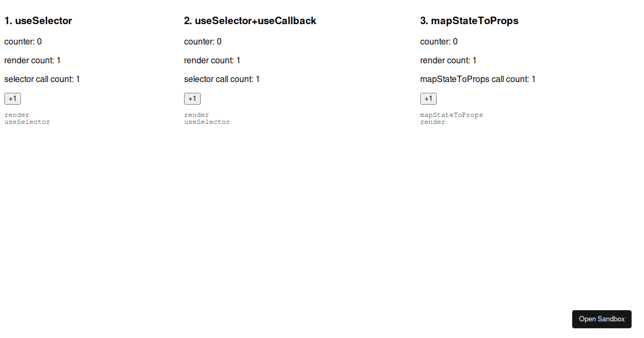The image size is (644, 338).
Task: Click the render count line in third column
Action: tap(448, 60)
